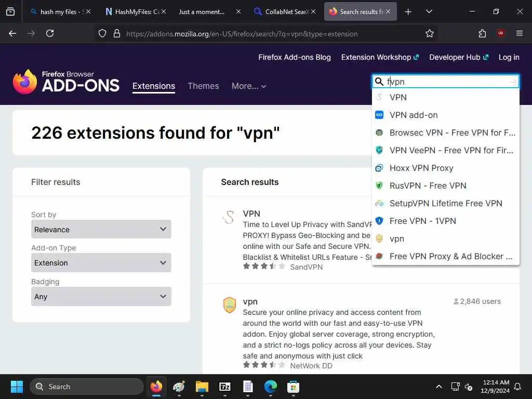Switch to the HashMyFiles tab
This screenshot has height=399, width=532.
point(136,12)
